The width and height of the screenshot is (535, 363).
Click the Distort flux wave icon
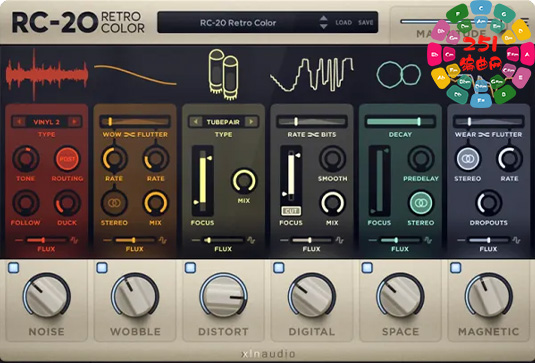[251, 240]
